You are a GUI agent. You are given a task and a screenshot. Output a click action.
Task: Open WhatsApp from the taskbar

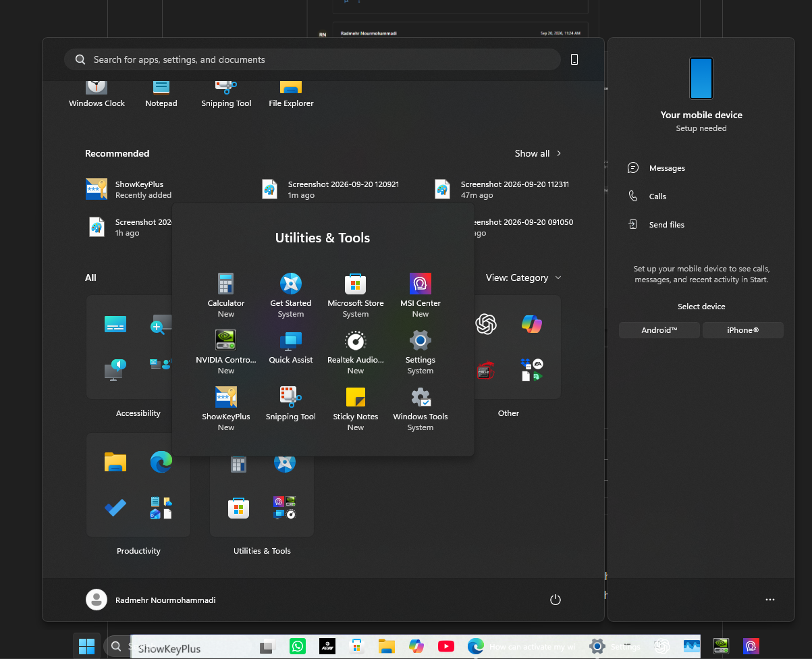coord(298,646)
